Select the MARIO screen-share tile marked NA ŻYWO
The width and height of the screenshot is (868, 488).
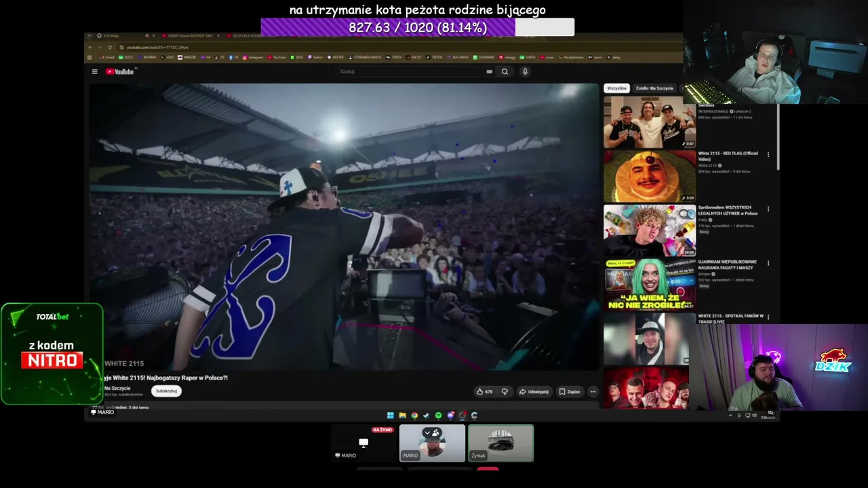click(x=364, y=443)
